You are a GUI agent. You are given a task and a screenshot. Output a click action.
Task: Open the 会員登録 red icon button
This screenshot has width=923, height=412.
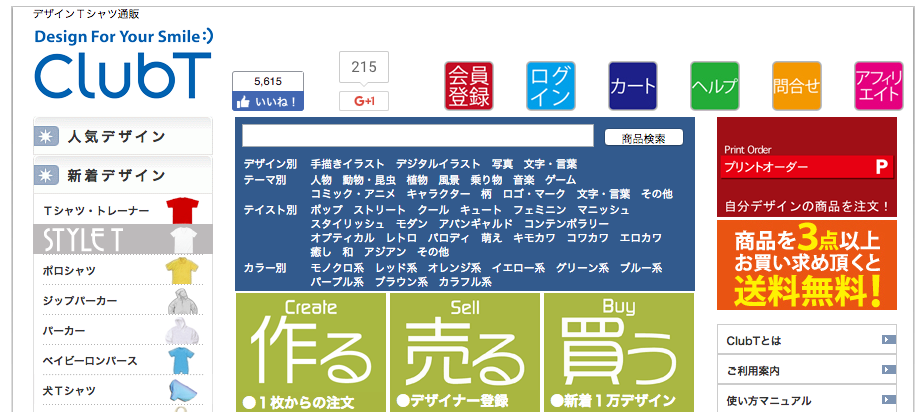[x=469, y=86]
